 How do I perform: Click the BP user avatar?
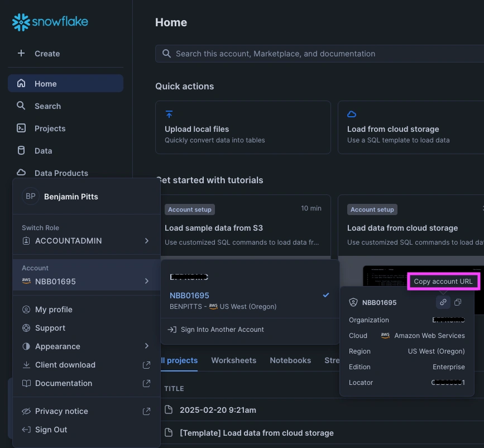[30, 196]
